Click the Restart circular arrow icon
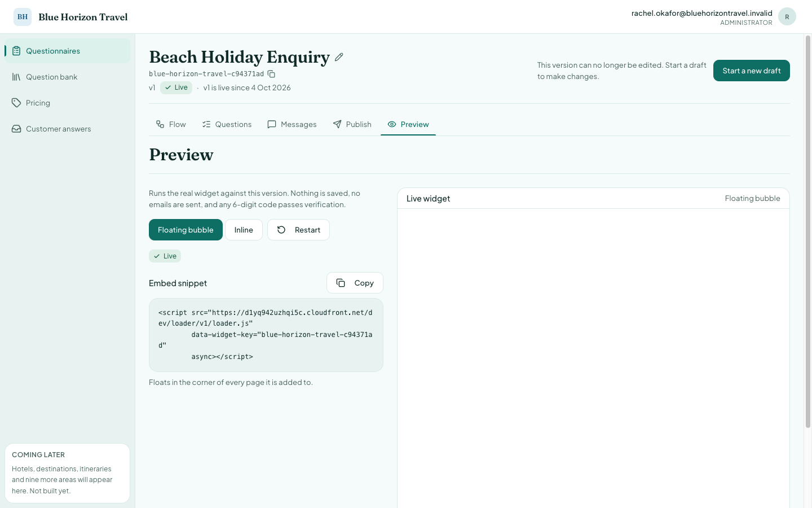Viewport: 812px width, 508px height. [x=281, y=230]
